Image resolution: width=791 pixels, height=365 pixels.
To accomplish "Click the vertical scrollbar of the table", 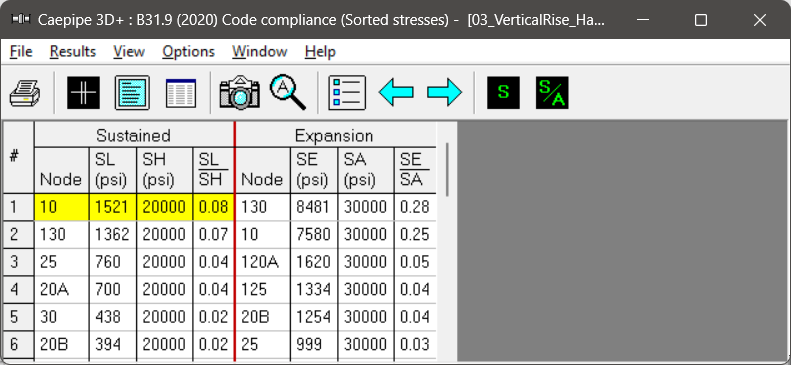I will [x=446, y=170].
